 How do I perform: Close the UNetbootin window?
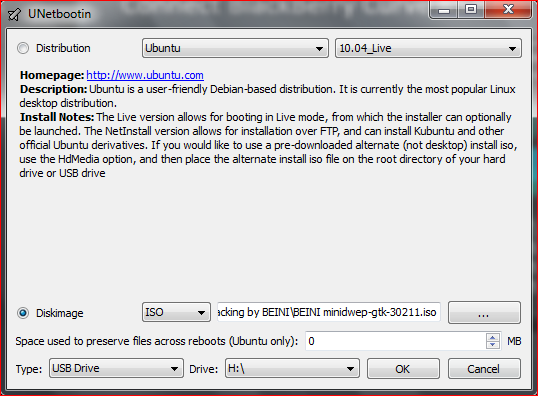pos(508,10)
